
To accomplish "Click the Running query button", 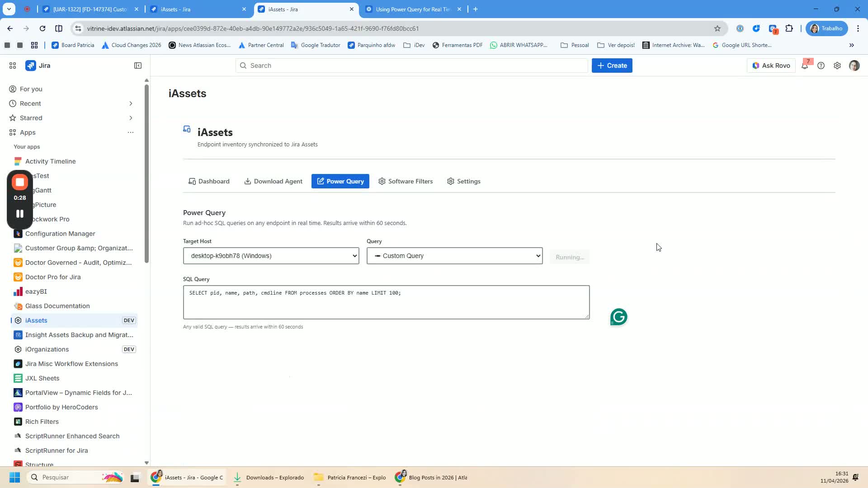I will 570,257.
